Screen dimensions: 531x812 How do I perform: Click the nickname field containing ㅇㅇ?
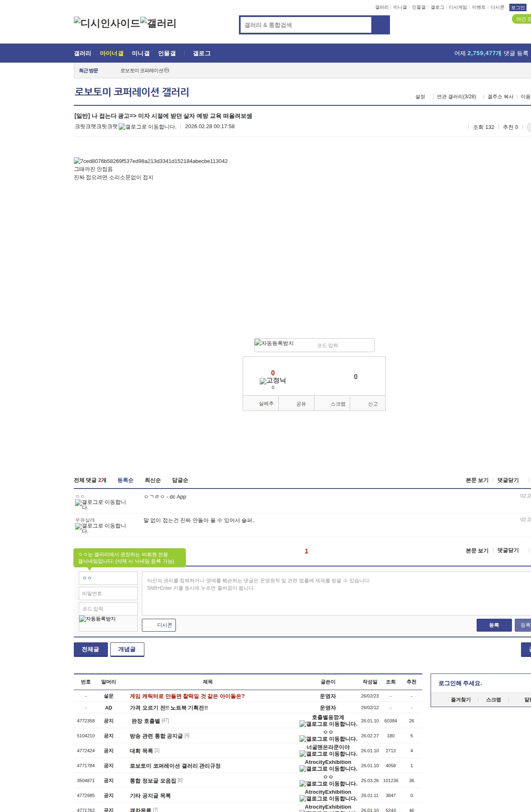[108, 578]
